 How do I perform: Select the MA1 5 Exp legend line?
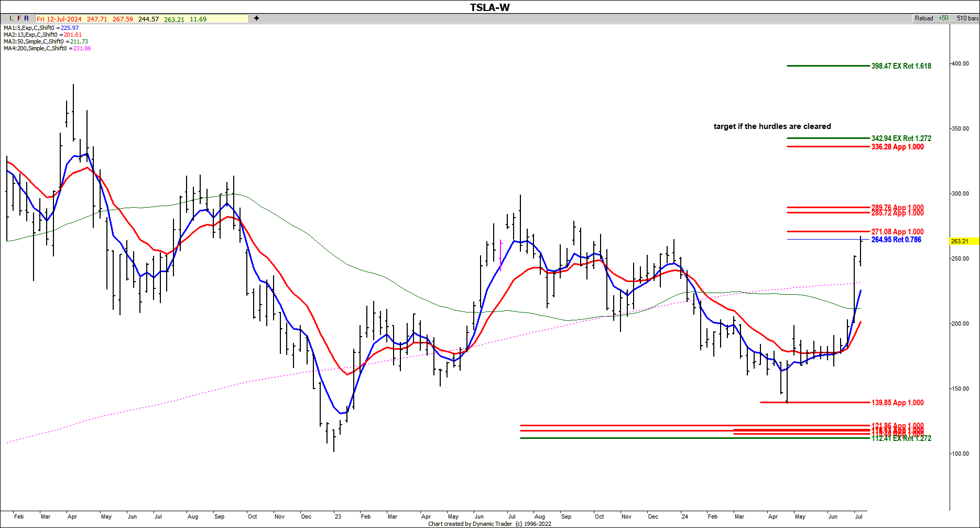[41, 28]
